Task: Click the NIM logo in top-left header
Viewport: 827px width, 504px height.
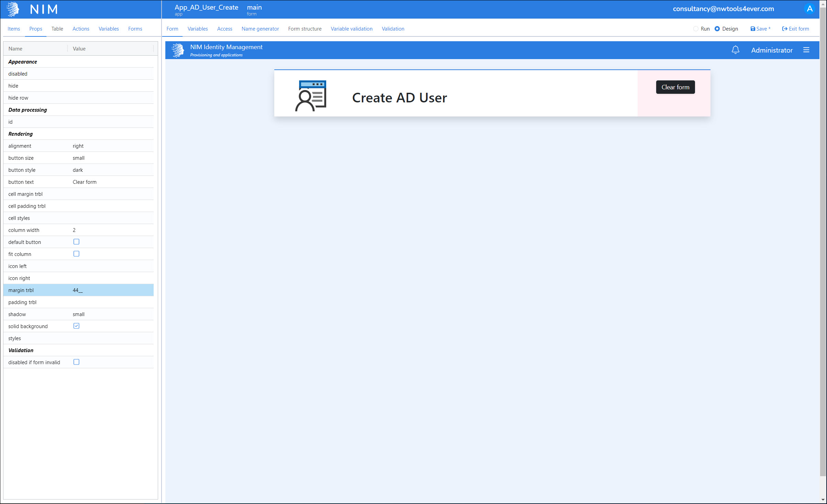Action: click(13, 9)
